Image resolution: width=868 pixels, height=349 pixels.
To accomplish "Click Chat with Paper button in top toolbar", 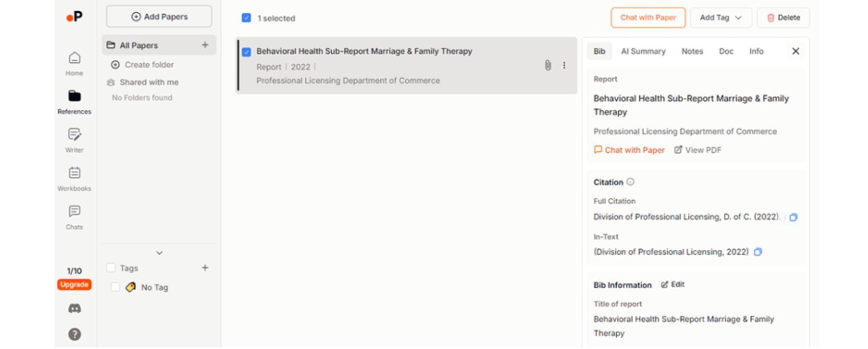I will 648,18.
